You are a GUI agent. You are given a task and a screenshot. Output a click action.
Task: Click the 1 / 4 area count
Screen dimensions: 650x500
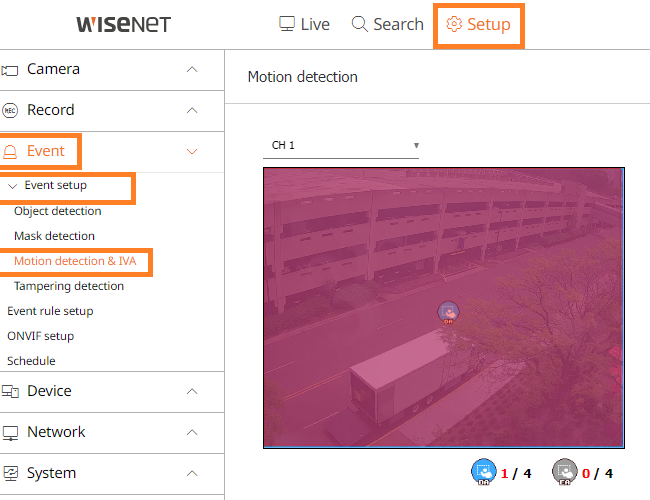point(516,473)
